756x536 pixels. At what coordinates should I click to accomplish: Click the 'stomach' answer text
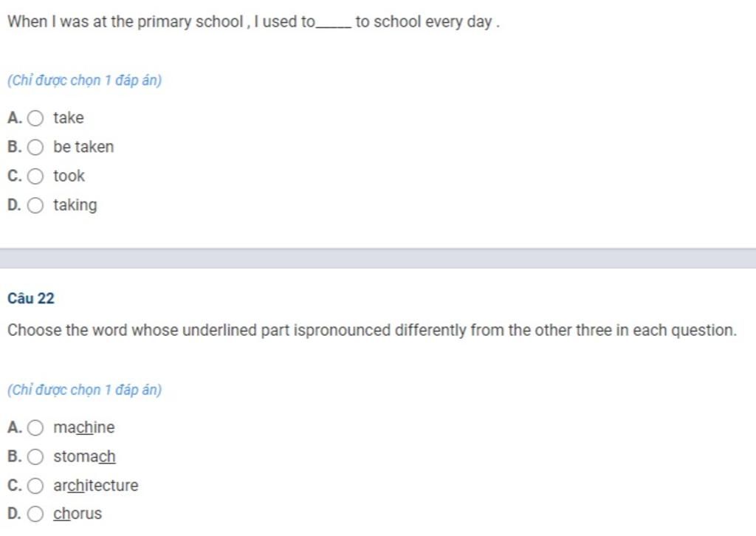point(84,456)
